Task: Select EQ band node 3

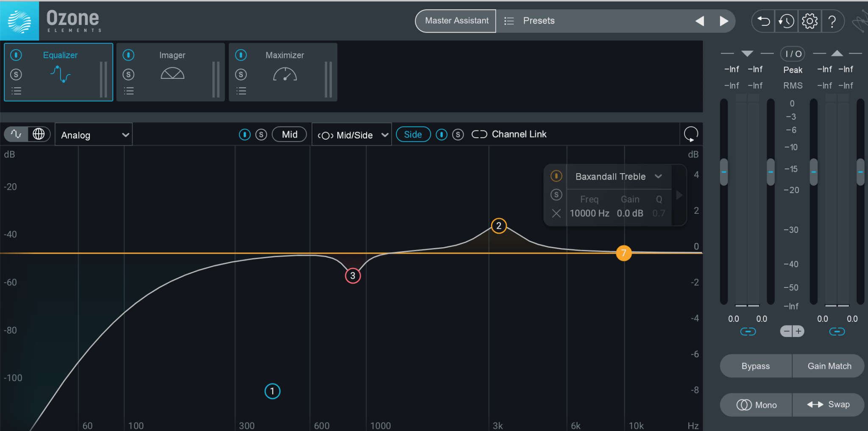Action: click(x=353, y=276)
